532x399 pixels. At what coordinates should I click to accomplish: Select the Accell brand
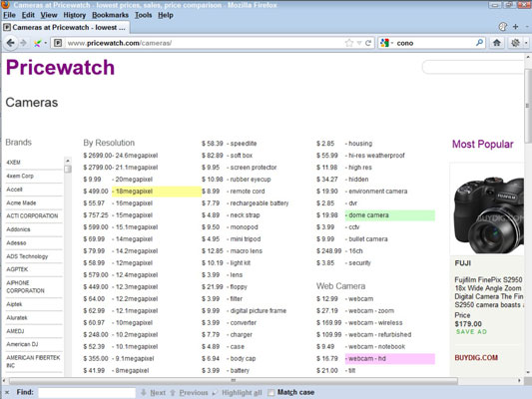14,190
